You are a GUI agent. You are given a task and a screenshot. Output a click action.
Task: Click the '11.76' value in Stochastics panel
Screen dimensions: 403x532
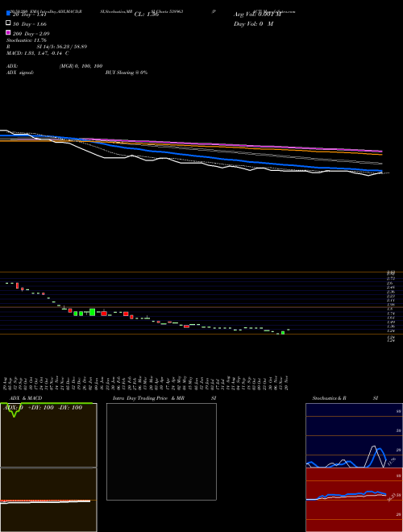pos(391,461)
